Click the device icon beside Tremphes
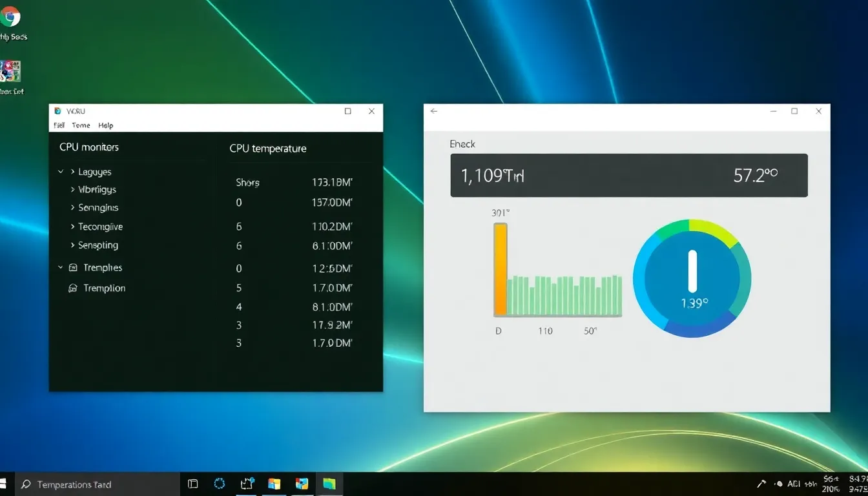Image resolution: width=868 pixels, height=496 pixels. (x=73, y=267)
